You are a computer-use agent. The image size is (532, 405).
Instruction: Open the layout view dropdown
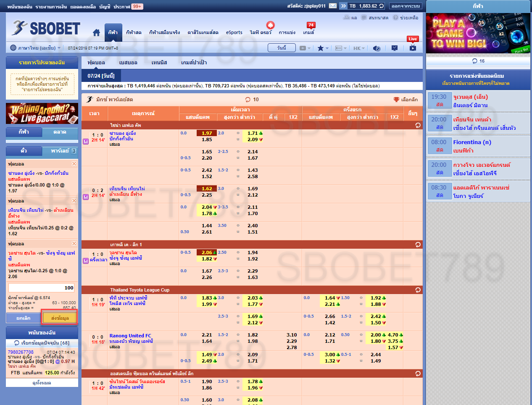tap(341, 48)
